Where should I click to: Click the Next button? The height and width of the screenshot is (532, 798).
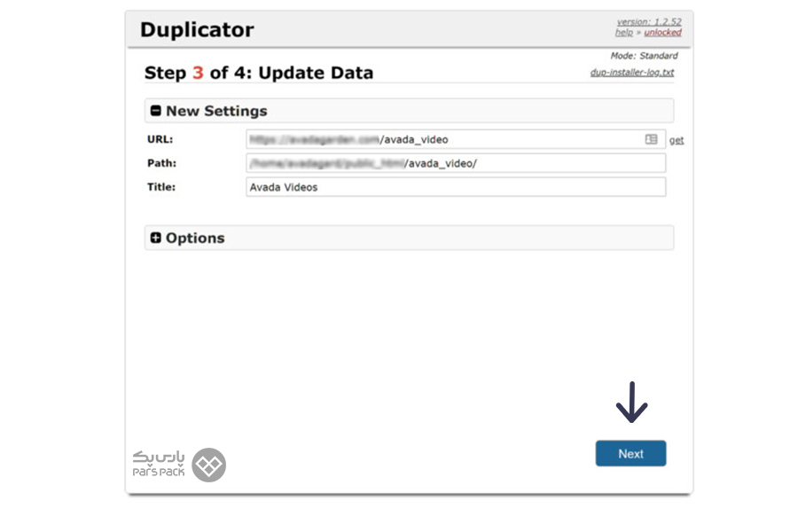click(x=630, y=453)
